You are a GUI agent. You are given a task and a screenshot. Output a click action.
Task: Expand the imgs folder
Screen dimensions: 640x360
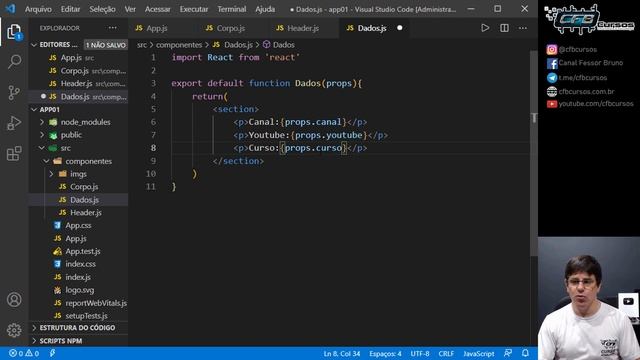(51, 174)
